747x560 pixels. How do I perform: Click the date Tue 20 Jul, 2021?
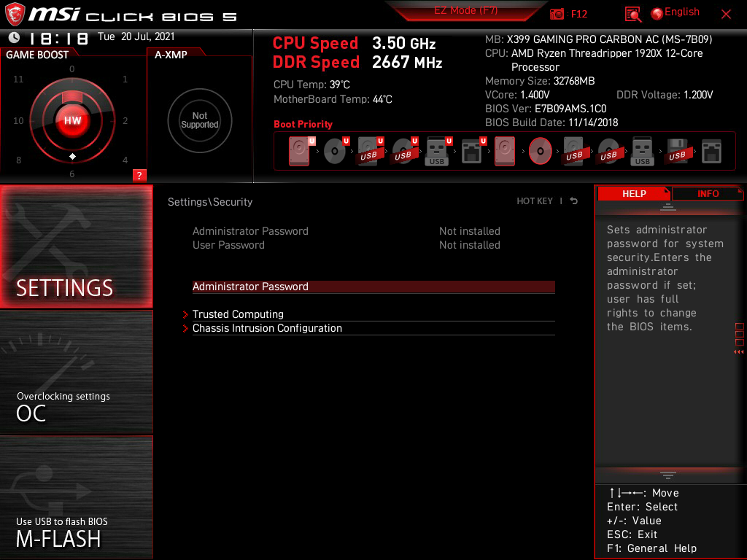pyautogui.click(x=136, y=36)
